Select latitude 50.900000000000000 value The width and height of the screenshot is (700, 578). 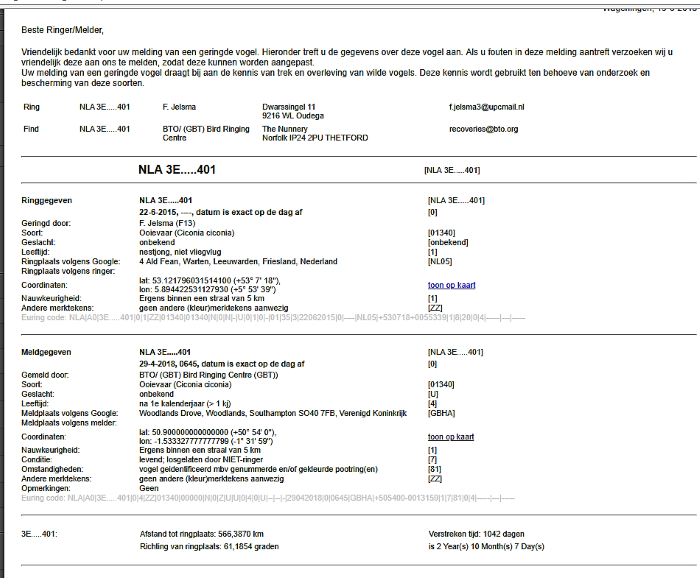point(190,432)
